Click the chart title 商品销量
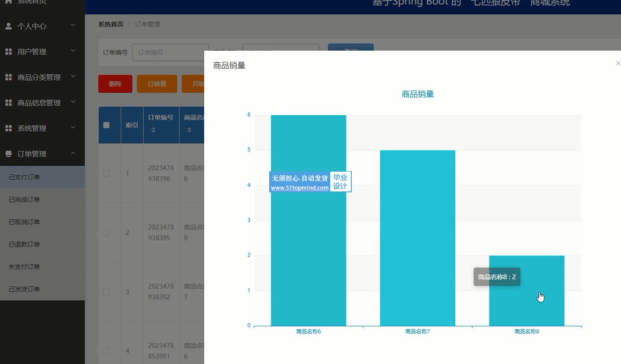Screen dimensions: 621x364 418,94
